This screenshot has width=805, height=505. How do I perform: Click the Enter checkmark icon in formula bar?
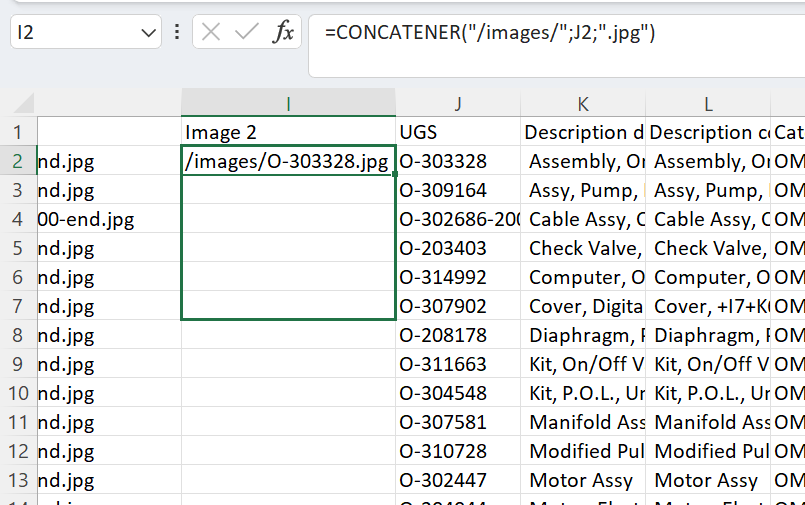246,32
